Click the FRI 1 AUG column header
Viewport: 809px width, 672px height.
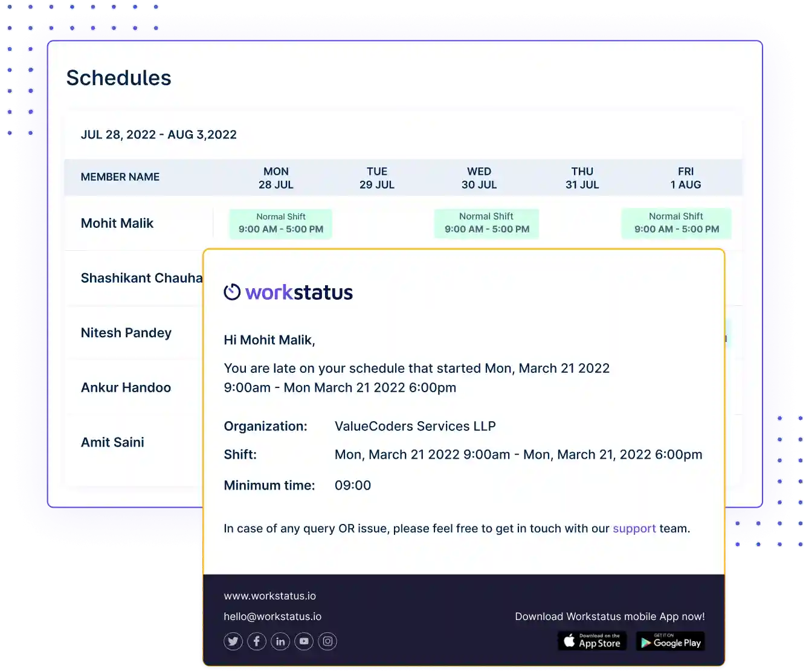[x=686, y=178]
